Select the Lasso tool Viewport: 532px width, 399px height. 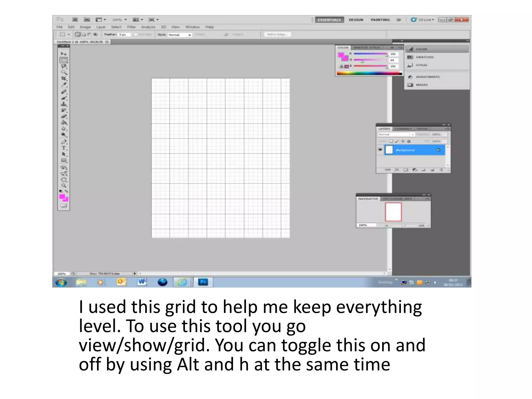pyautogui.click(x=64, y=66)
